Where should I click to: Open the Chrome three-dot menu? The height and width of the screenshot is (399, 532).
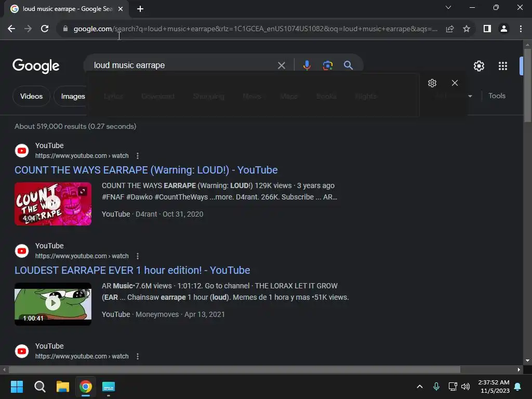click(521, 29)
